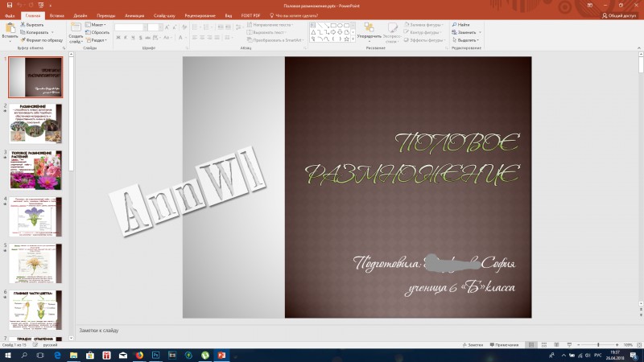Switch to Анимация tab
This screenshot has width=644, height=362.
pyautogui.click(x=134, y=15)
